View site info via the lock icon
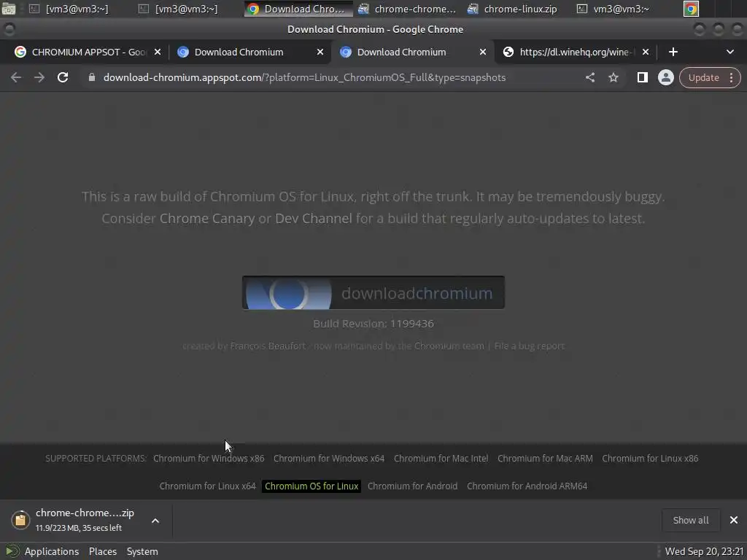The width and height of the screenshot is (747, 560). pyautogui.click(x=92, y=77)
